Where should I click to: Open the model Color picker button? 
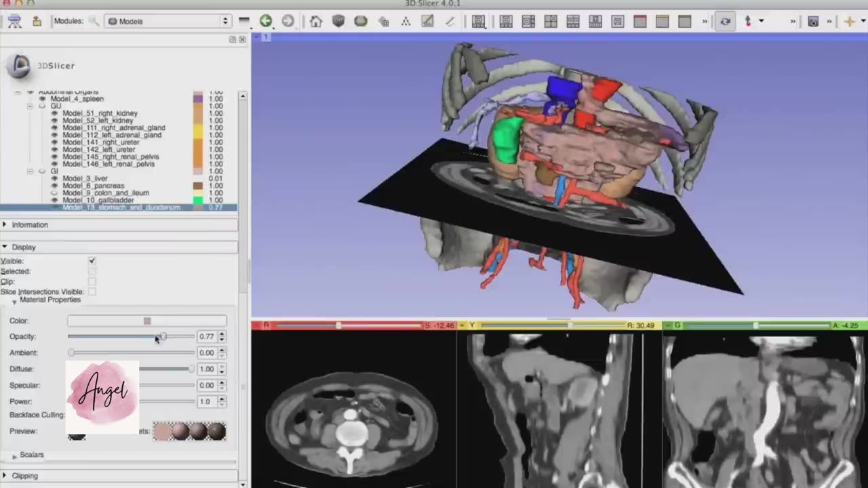147,321
